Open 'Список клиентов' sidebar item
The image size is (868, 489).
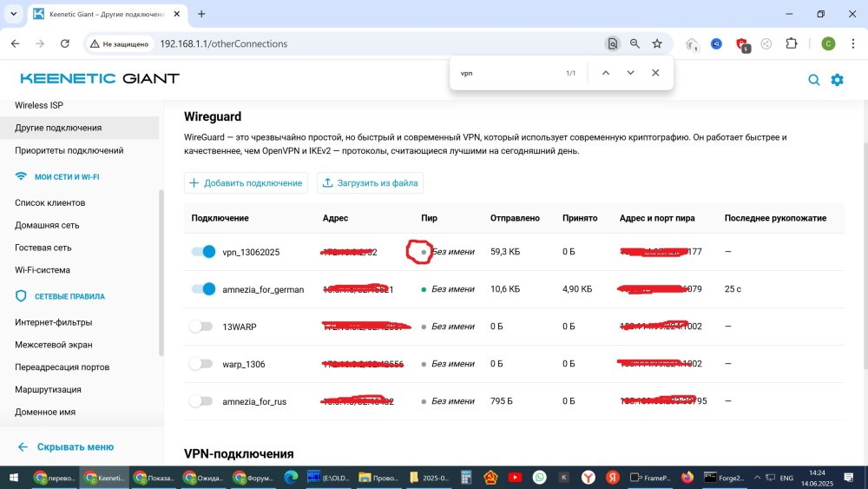pos(49,202)
